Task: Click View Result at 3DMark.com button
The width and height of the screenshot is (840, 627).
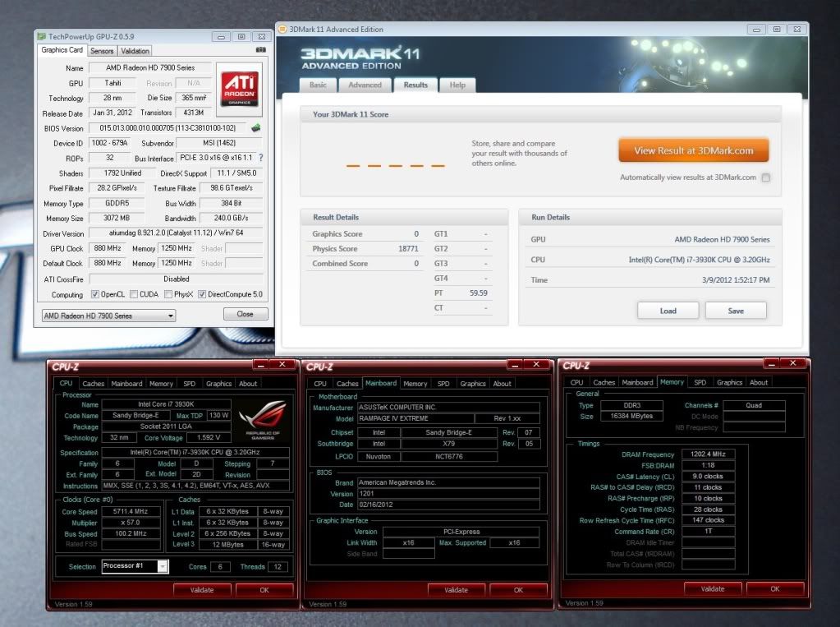Action: pos(694,150)
